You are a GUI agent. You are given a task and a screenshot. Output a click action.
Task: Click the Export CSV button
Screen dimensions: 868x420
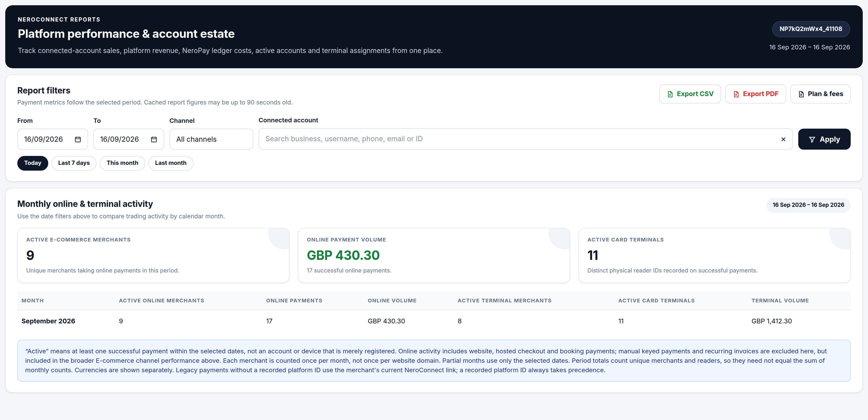pyautogui.click(x=690, y=94)
